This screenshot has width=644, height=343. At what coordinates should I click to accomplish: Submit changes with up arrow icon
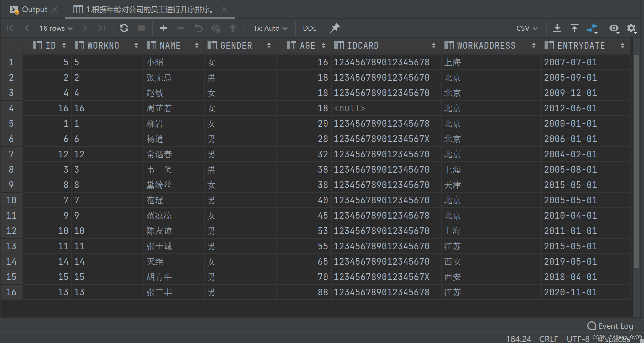233,28
